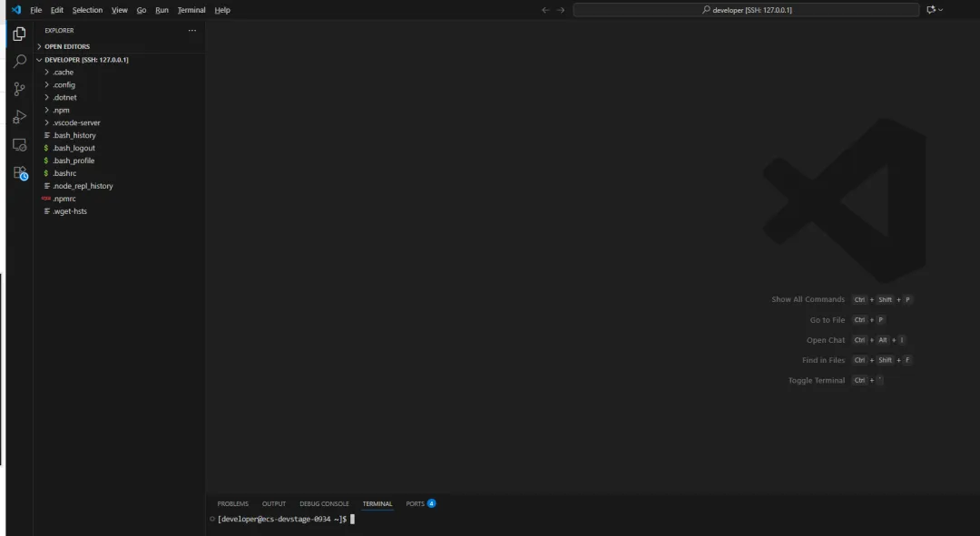Expand the .cache folder

point(120,72)
